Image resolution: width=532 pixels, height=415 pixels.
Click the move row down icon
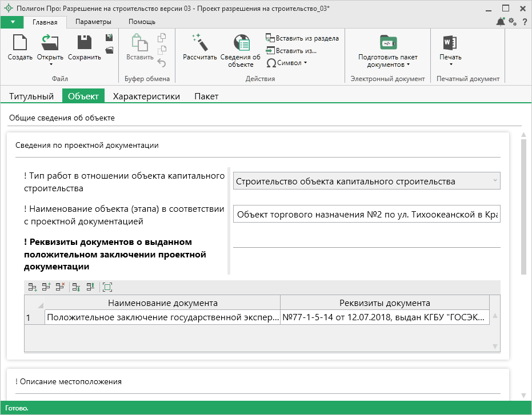coord(75,287)
